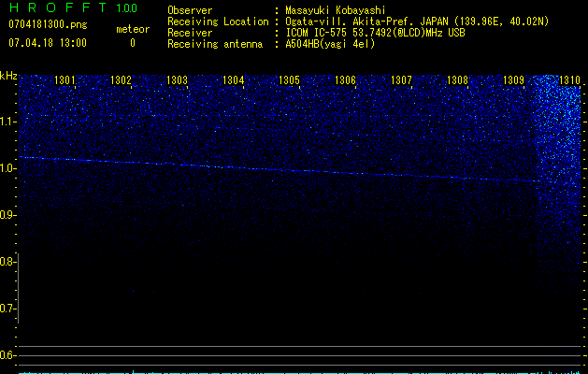Image resolution: width=588 pixels, height=374 pixels.
Task: Click the A504HB(yagi 4el) antenna text
Action: (330, 44)
